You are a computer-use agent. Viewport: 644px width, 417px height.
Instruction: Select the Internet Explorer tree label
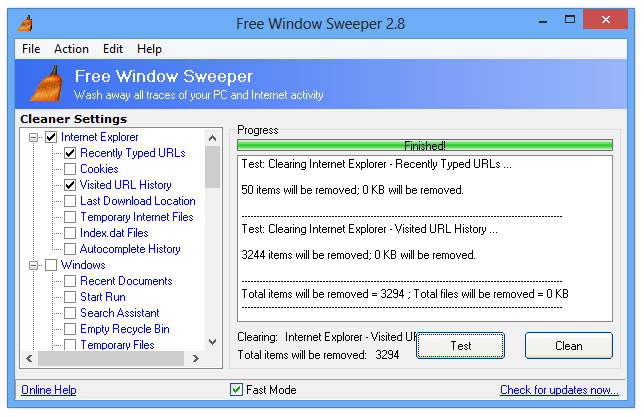[100, 137]
